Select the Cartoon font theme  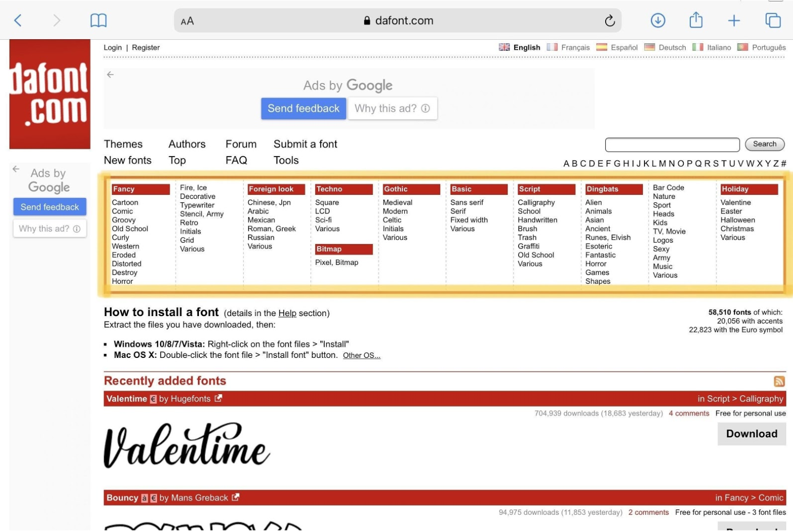[125, 202]
